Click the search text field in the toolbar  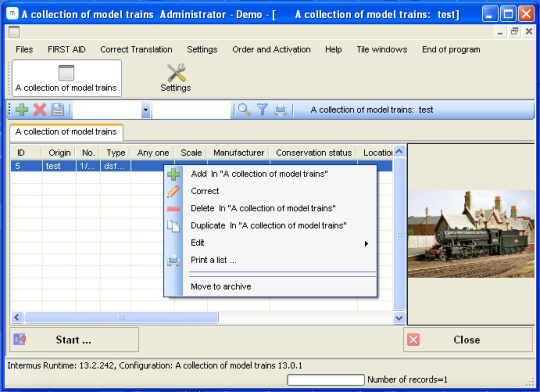point(191,110)
